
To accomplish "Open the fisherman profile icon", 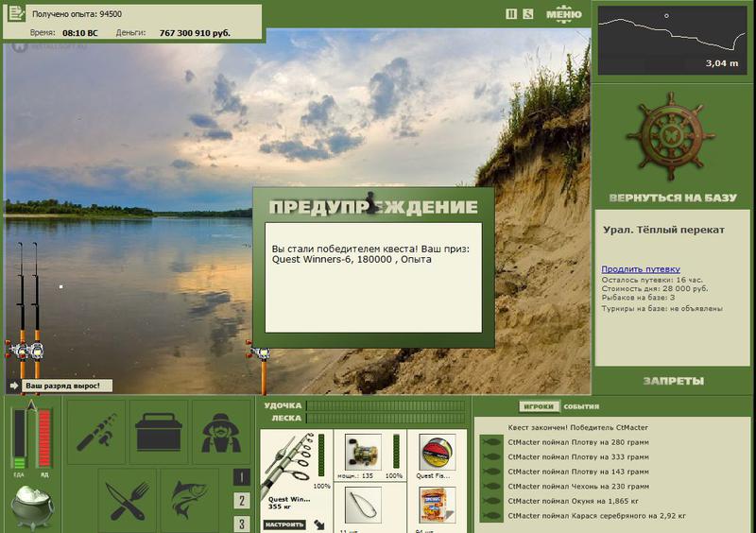I will pyautogui.click(x=221, y=432).
